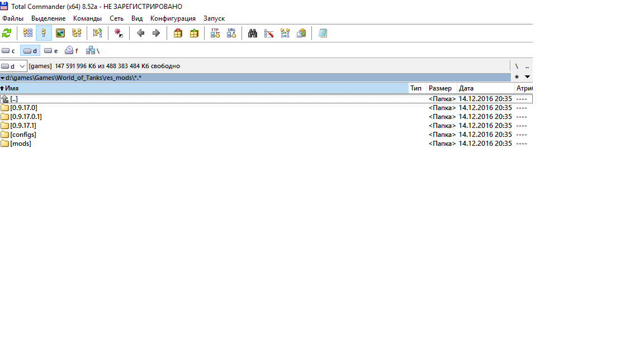Switch to optical drive f button
This screenshot has height=362, width=644.
72,51
